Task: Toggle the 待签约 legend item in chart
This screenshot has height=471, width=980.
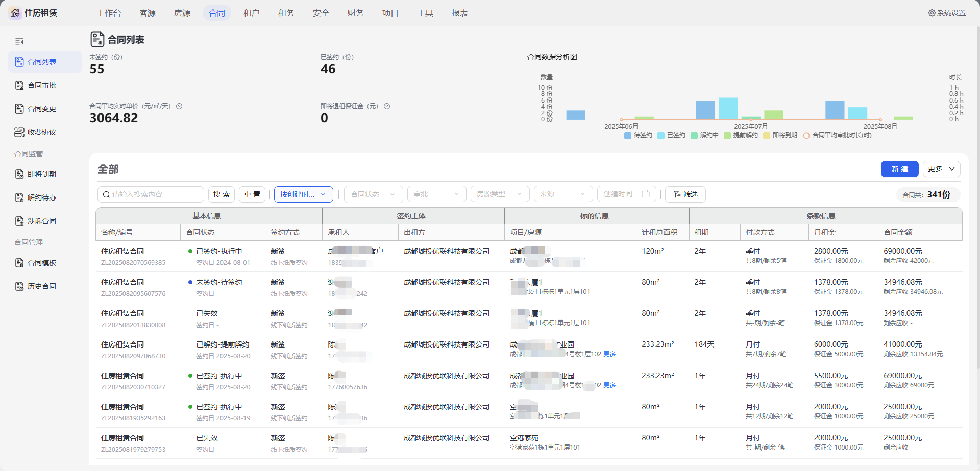Action: point(638,135)
